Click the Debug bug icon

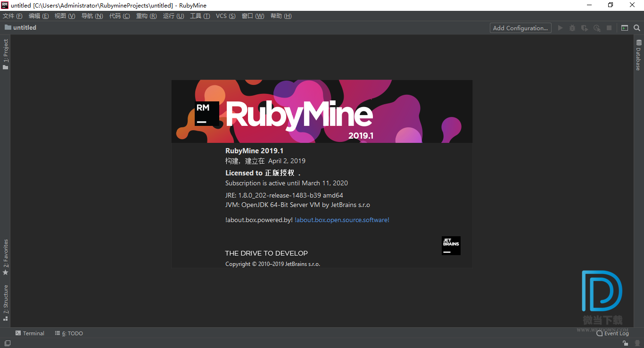[x=572, y=28]
